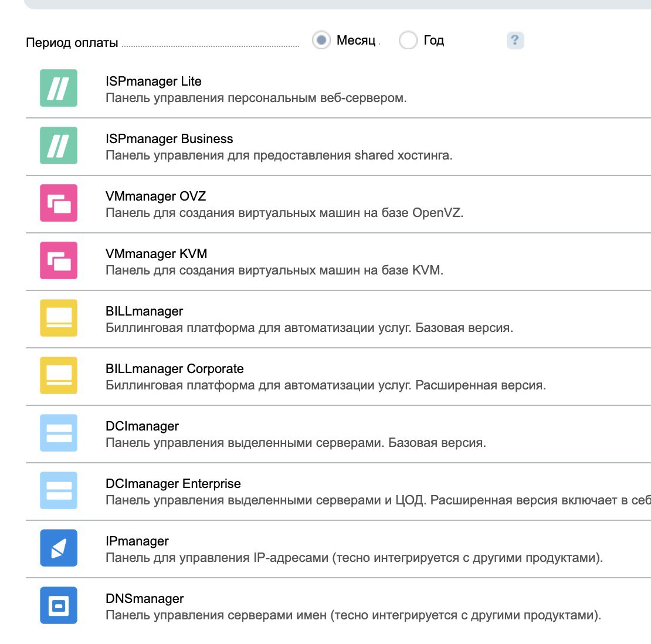Screen dimensions: 651x644
Task: Open the help question mark hint
Action: [516, 40]
